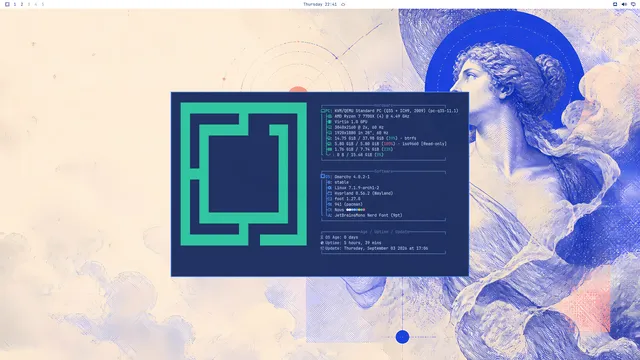Screen dimensions: 640x360
Task: Select text KVM/QEMU Standard PC (Q35 + ICH9, 2009)
Action: coord(380,111)
